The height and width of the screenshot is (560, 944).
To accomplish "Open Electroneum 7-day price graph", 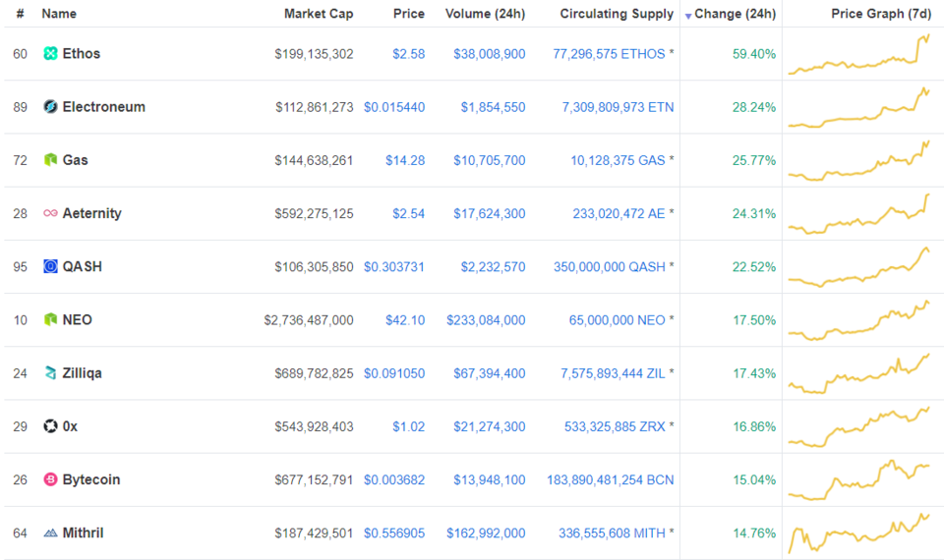I will pos(859,107).
